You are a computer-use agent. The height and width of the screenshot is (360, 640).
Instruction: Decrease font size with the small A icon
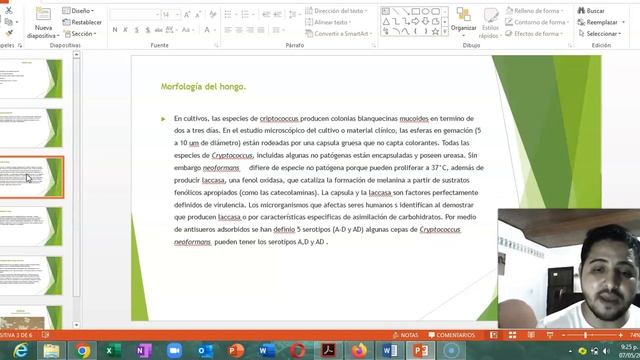[x=198, y=15]
